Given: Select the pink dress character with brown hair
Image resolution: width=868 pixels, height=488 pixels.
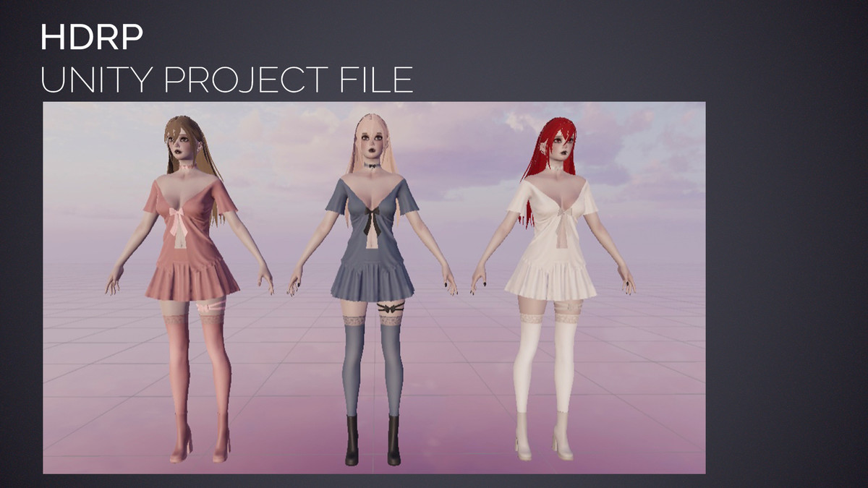Looking at the screenshot, I should point(190,288).
